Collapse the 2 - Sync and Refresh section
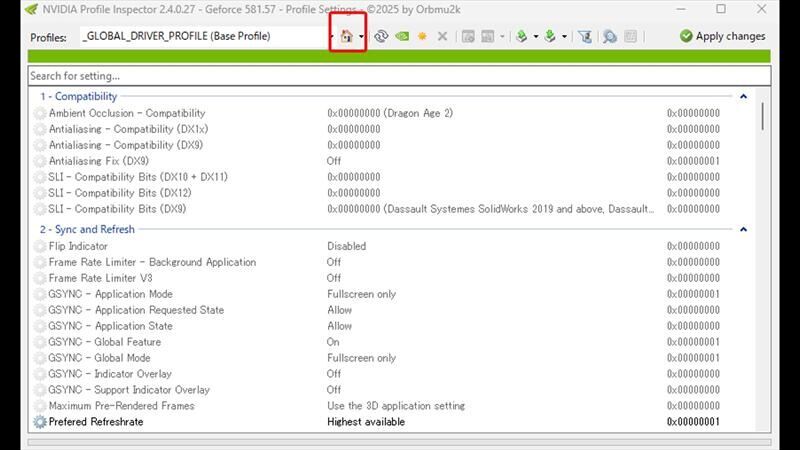Screen dimensions: 800x450 (743, 230)
